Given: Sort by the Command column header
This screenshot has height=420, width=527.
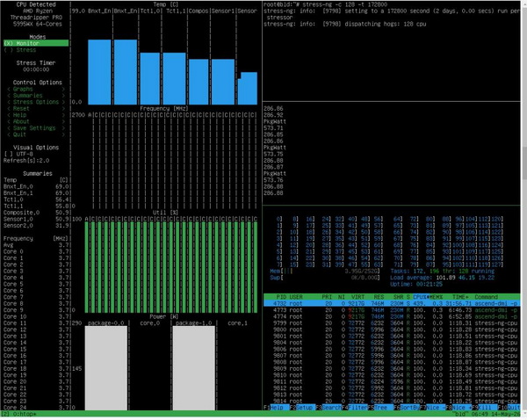Looking at the screenshot, I should pyautogui.click(x=486, y=297).
